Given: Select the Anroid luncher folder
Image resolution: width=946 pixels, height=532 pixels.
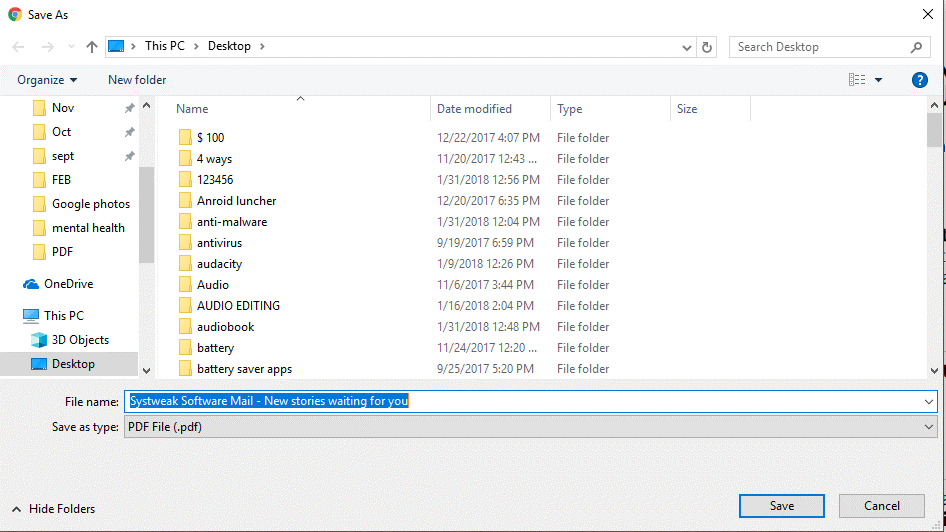Looking at the screenshot, I should [236, 201].
